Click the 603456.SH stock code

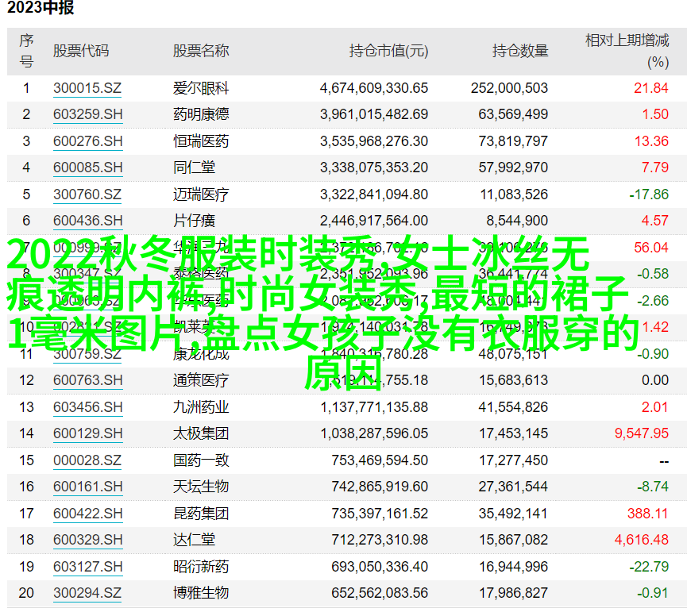pos(88,407)
